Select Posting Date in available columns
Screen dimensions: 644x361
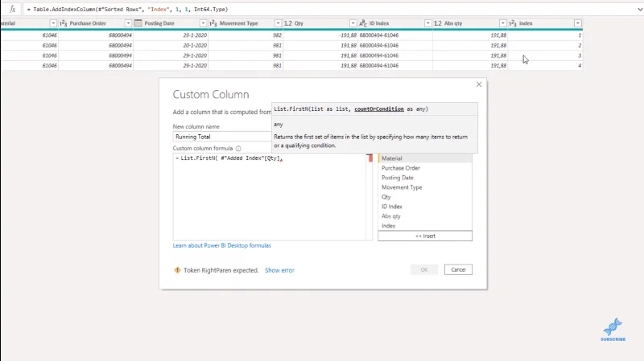click(425, 178)
